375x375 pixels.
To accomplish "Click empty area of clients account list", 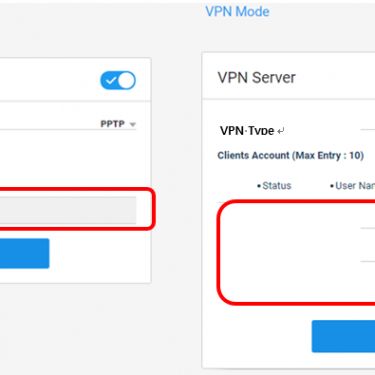I will click(287, 253).
